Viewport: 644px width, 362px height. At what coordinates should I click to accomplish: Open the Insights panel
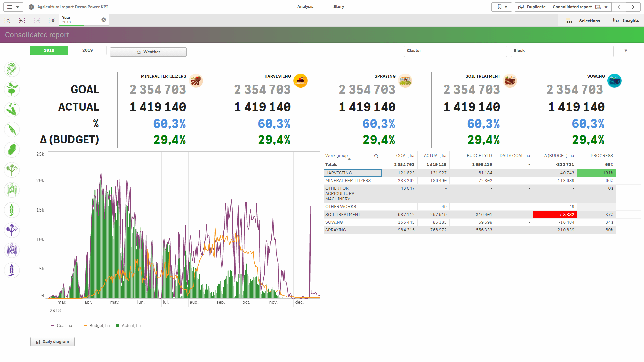[x=626, y=21]
